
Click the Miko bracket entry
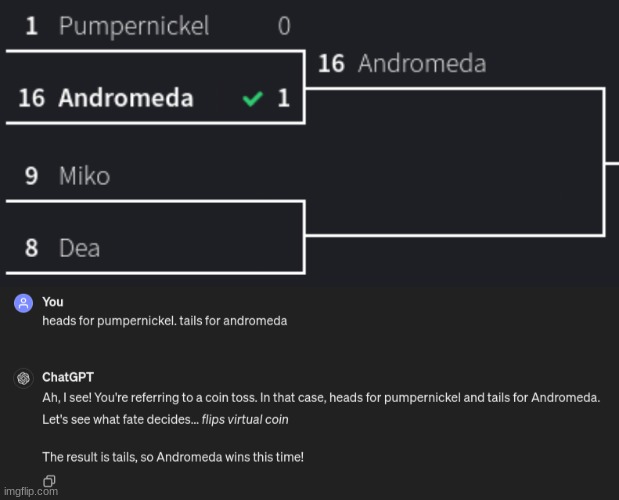(84, 177)
